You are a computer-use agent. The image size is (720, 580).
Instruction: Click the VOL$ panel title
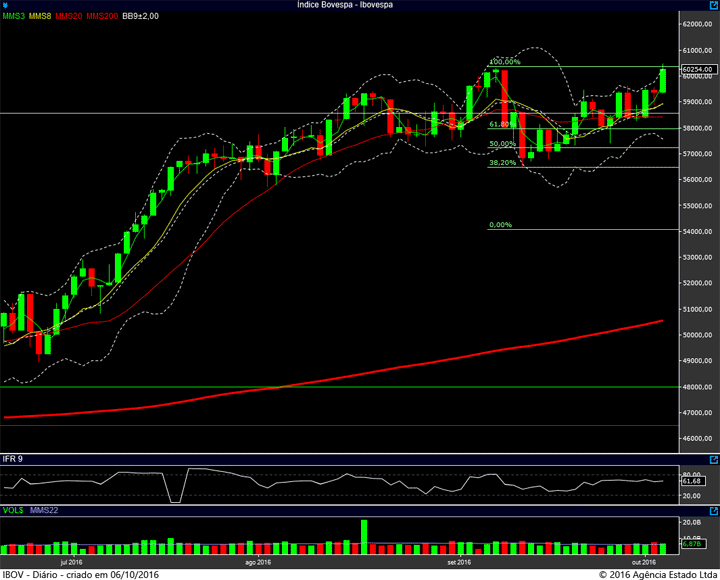pyautogui.click(x=13, y=510)
